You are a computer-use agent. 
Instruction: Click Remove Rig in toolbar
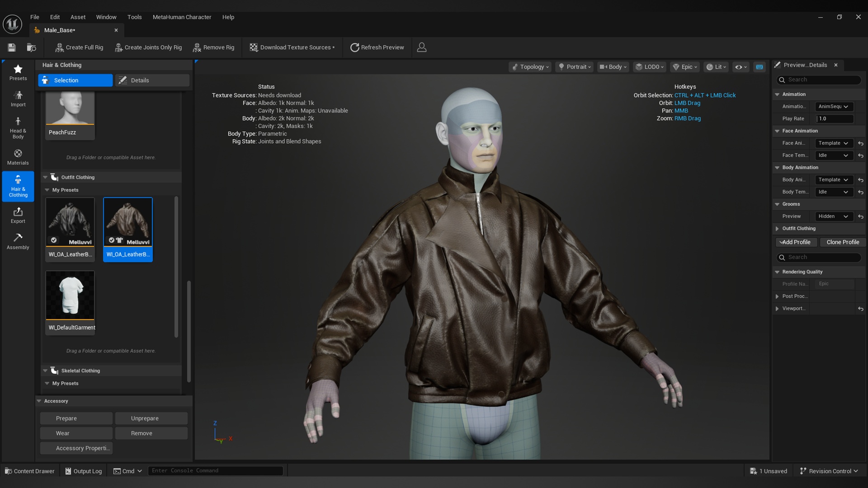click(214, 47)
